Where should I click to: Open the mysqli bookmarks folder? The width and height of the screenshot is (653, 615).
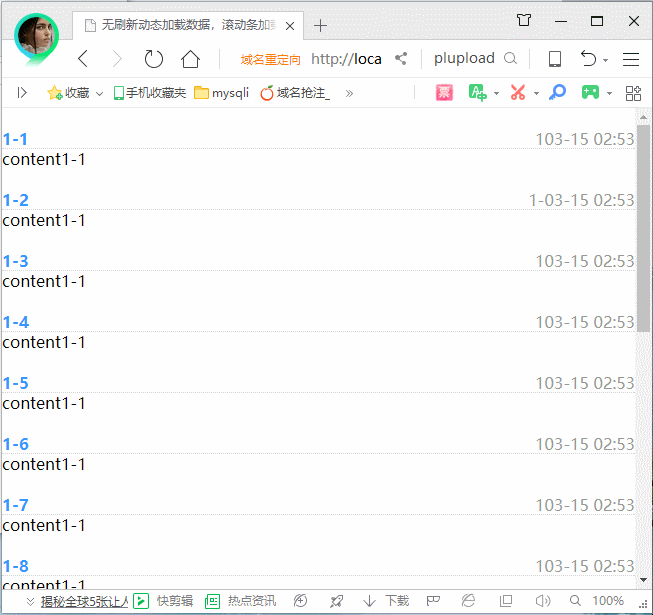(221, 92)
